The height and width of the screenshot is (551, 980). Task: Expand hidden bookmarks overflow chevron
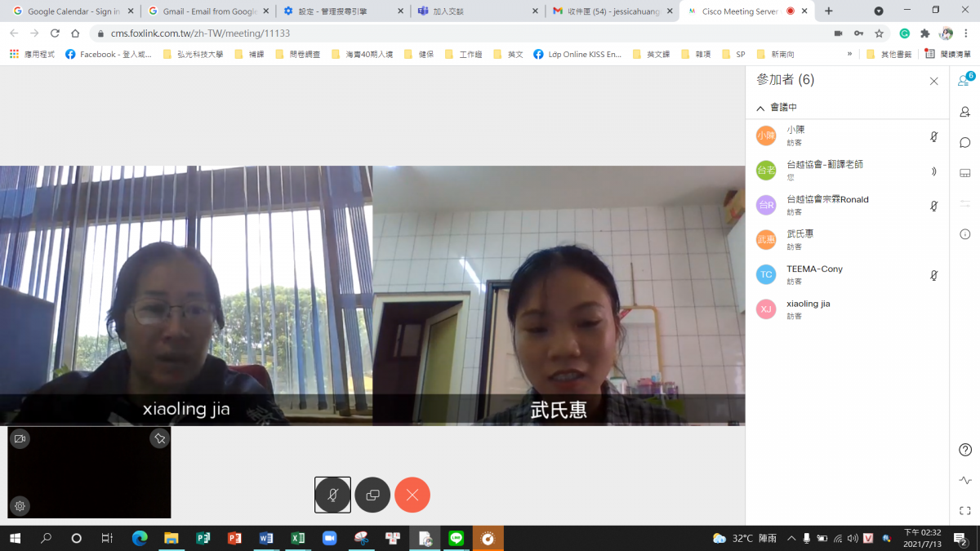850,55
